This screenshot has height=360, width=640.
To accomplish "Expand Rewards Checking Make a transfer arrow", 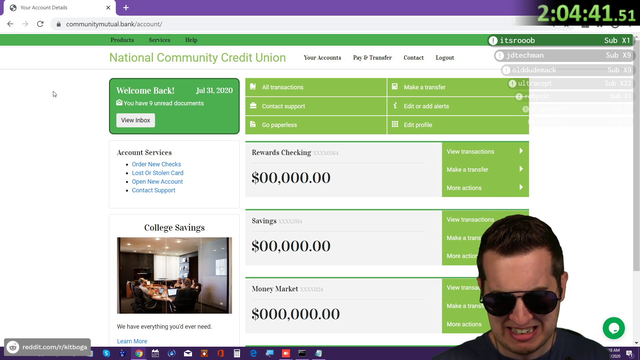I will coord(521,169).
